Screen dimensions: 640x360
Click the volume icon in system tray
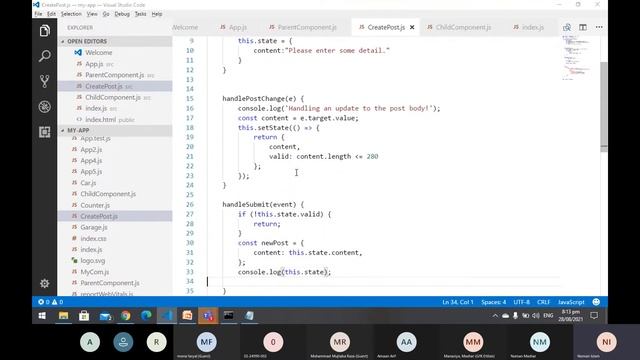pos(536,316)
